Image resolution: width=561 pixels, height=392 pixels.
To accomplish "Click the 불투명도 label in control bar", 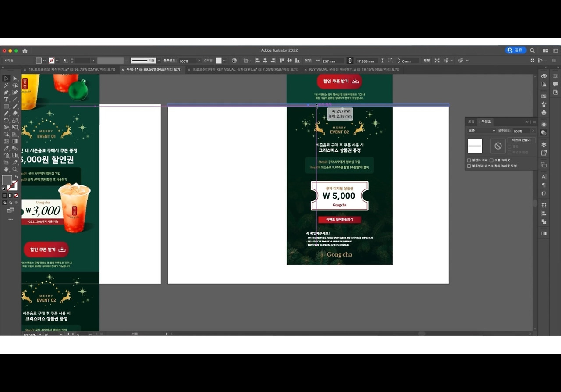I will point(169,61).
